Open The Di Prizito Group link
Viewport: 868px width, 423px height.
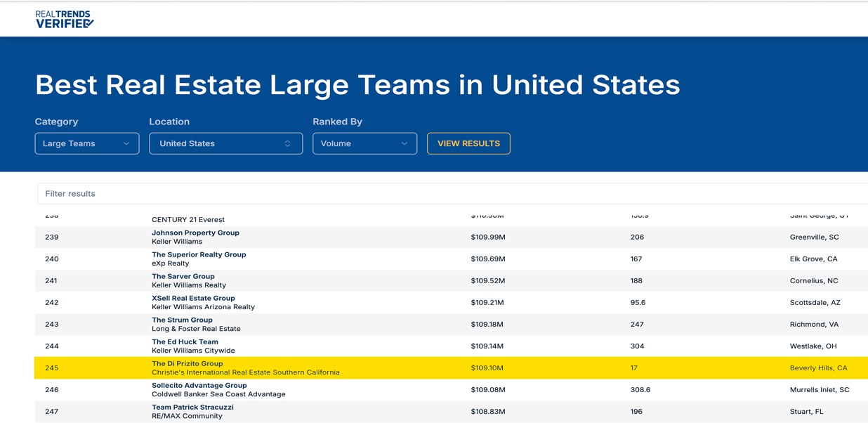tap(188, 363)
